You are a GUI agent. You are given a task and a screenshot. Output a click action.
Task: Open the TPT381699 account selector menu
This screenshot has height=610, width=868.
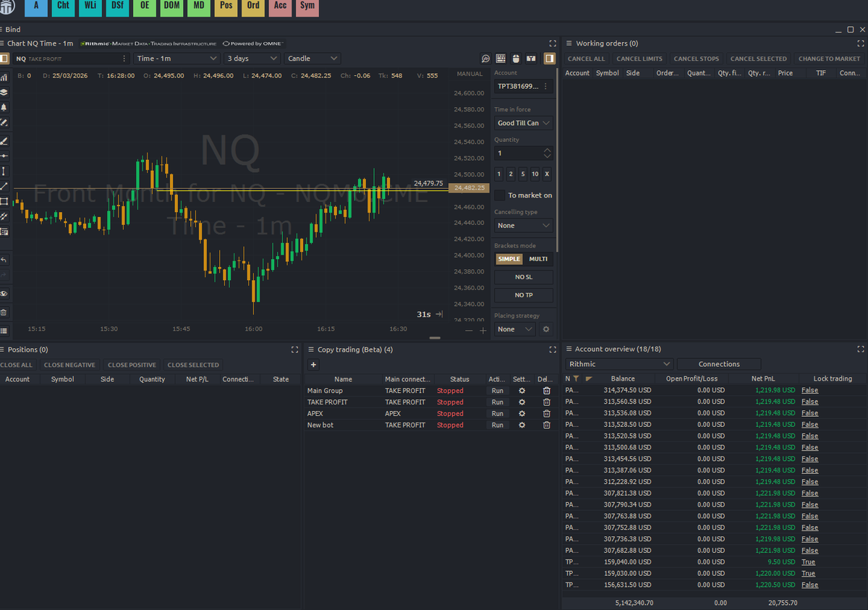[x=547, y=86]
